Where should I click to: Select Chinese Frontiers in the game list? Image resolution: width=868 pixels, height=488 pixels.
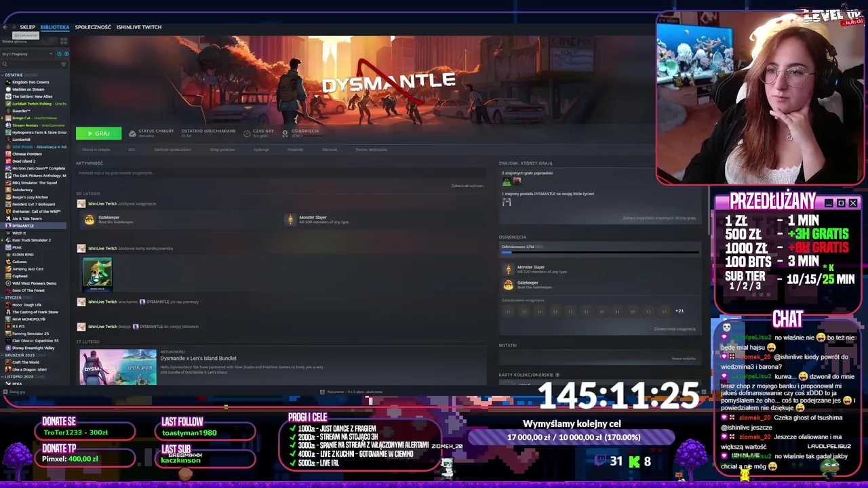[x=27, y=154]
